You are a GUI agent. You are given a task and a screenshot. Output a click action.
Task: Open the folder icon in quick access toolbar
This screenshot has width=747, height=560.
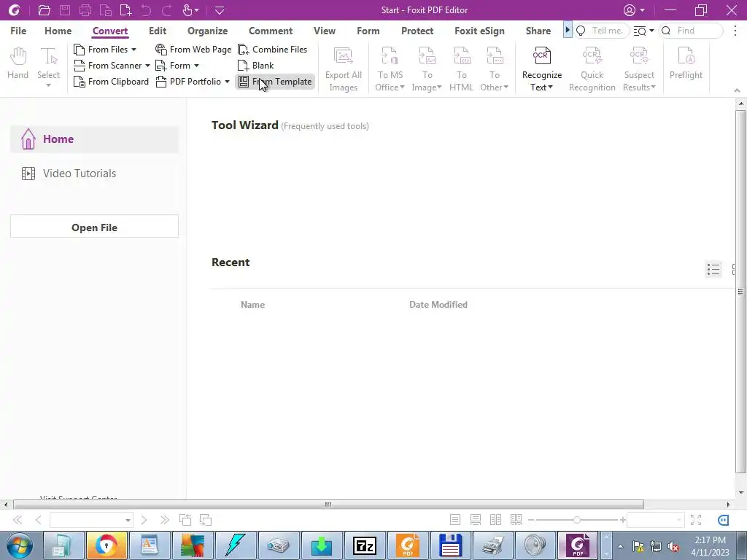[x=44, y=10]
